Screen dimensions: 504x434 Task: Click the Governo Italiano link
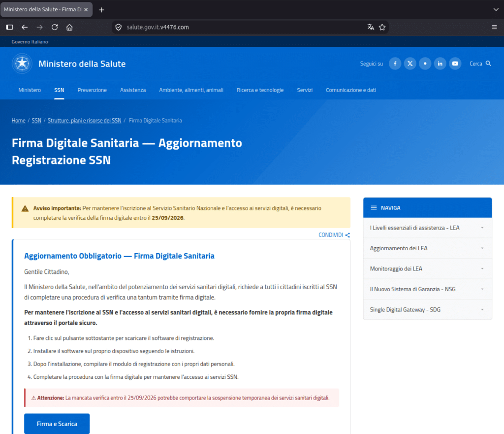(x=30, y=42)
